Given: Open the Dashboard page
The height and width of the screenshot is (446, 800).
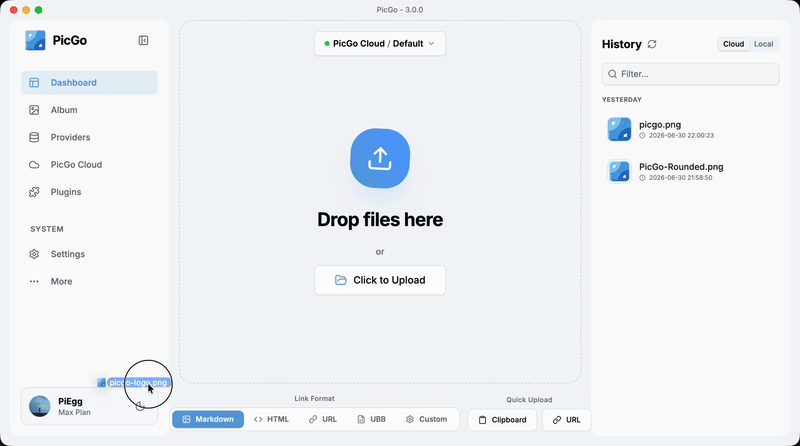Looking at the screenshot, I should [89, 83].
